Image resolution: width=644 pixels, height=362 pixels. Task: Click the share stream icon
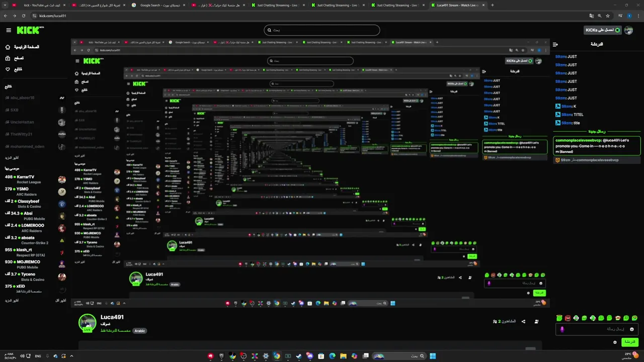coord(523,321)
